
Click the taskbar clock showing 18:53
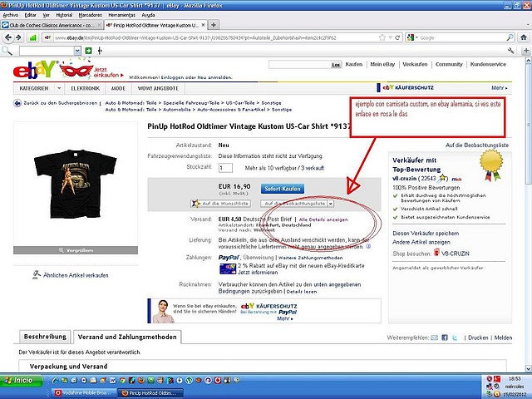point(515,378)
